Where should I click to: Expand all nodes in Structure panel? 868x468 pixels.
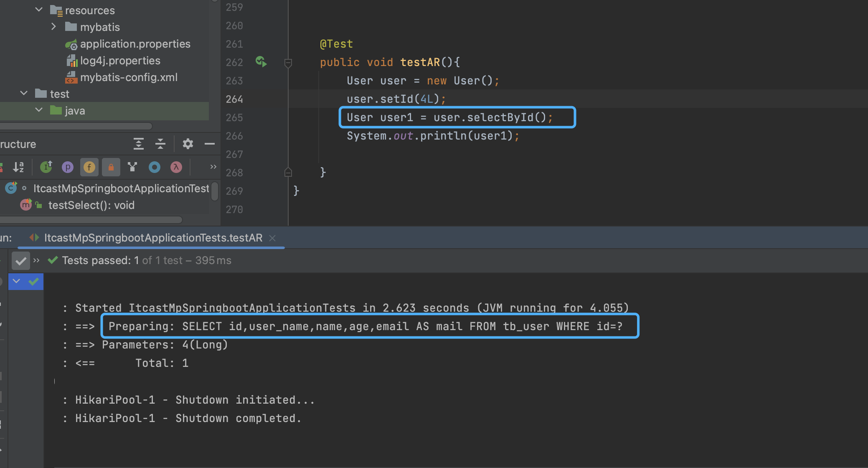[x=139, y=144]
